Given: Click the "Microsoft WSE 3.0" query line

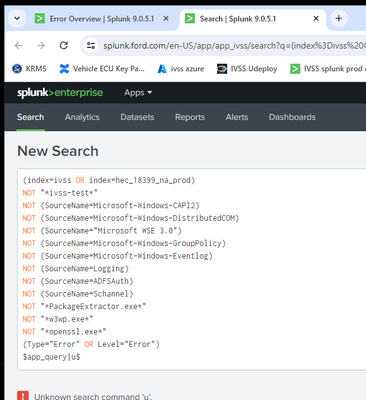Looking at the screenshot, I should (x=102, y=231).
